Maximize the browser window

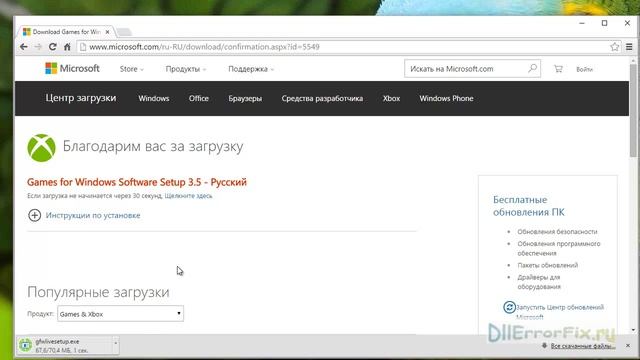coord(604,23)
